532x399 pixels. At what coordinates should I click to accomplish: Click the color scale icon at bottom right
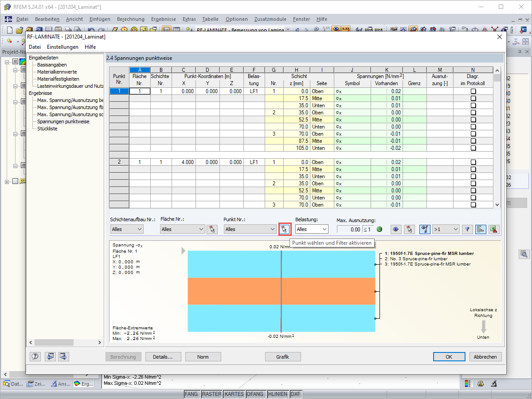(467, 383)
